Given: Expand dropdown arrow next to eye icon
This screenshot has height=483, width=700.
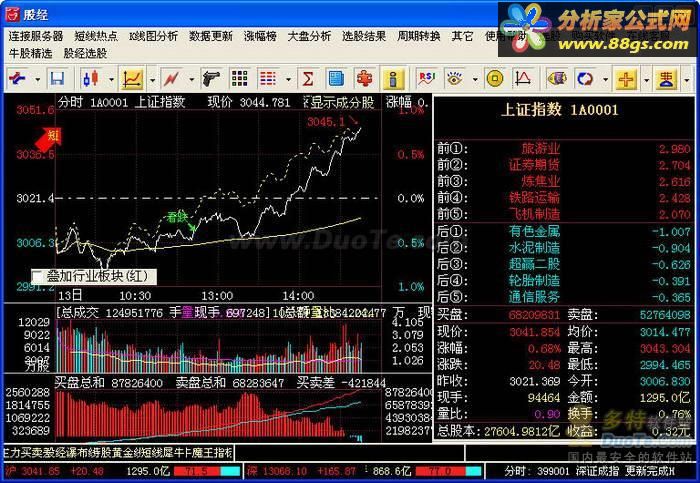Looking at the screenshot, I should tap(475, 80).
